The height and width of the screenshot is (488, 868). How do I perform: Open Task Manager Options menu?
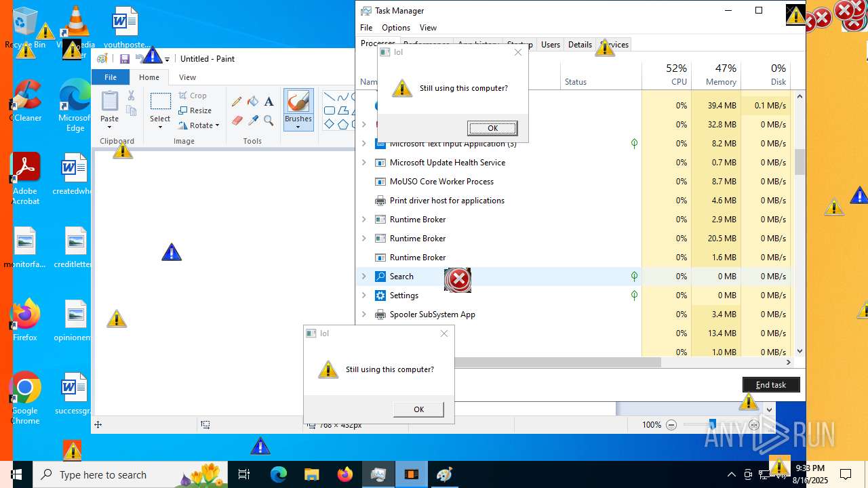[396, 28]
